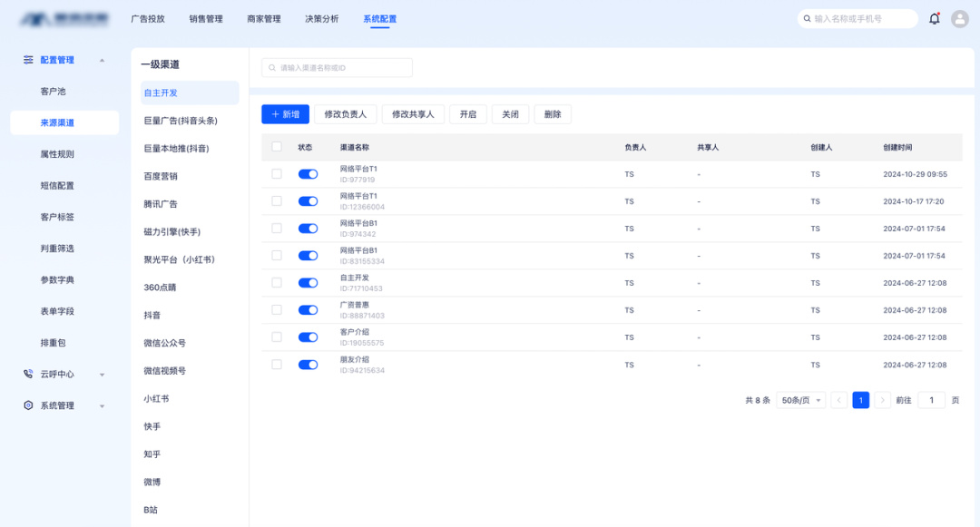Open the 50条/页 page size dropdown
The height and width of the screenshot is (527, 980).
(x=800, y=400)
